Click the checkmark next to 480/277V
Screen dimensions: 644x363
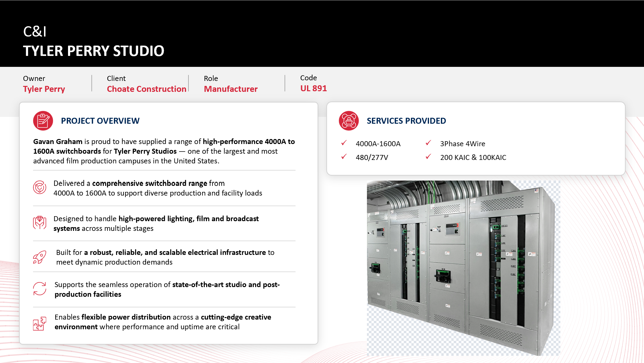pyautogui.click(x=344, y=157)
